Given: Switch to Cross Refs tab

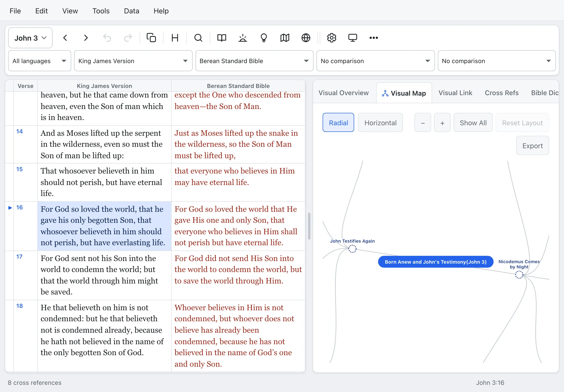Looking at the screenshot, I should pyautogui.click(x=501, y=93).
